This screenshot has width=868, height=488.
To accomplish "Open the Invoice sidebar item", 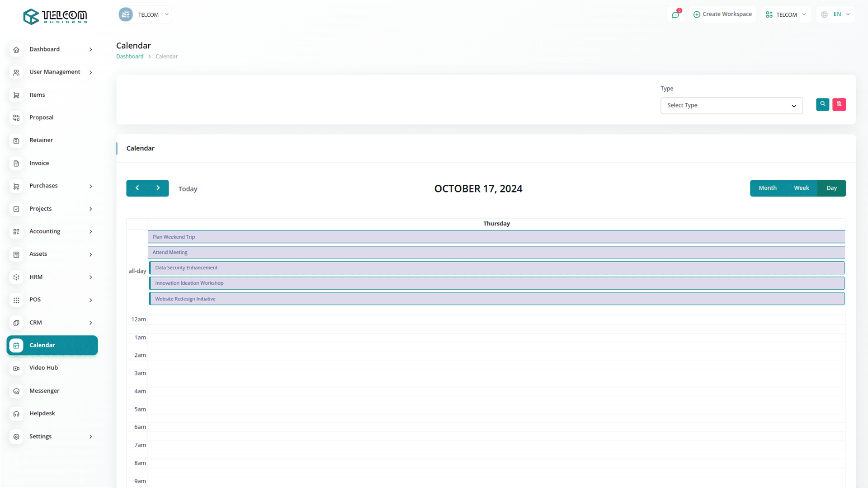I will tap(39, 163).
